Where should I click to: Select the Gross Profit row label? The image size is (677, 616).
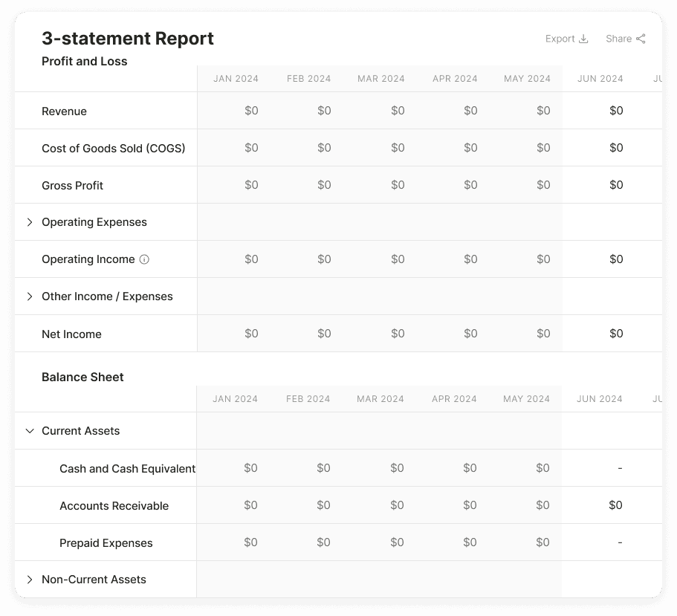(72, 186)
